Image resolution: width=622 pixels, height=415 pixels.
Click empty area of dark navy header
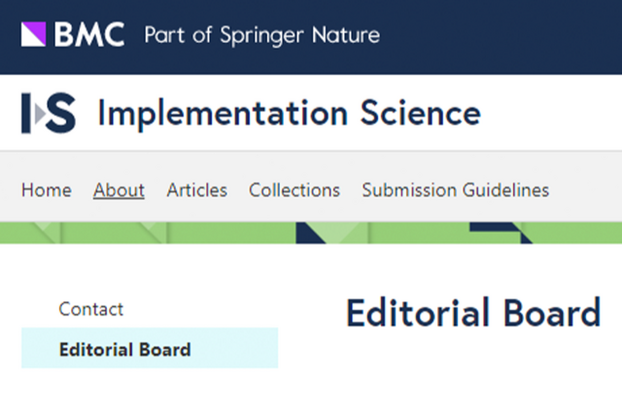pos(500,36)
